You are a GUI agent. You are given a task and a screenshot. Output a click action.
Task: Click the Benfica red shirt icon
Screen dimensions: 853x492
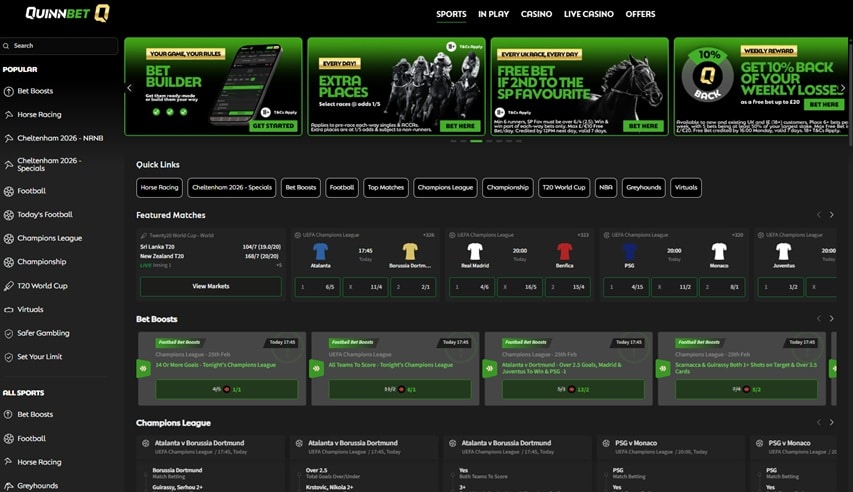pos(564,251)
